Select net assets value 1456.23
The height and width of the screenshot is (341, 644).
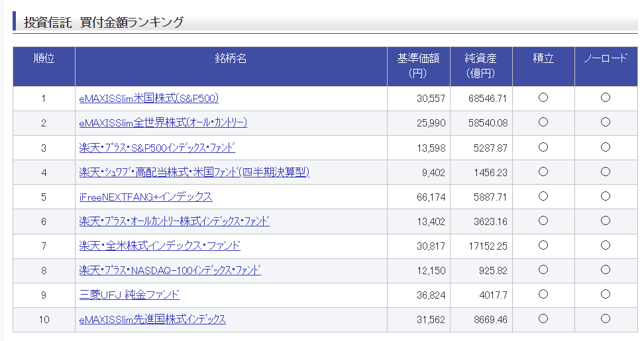(x=490, y=172)
